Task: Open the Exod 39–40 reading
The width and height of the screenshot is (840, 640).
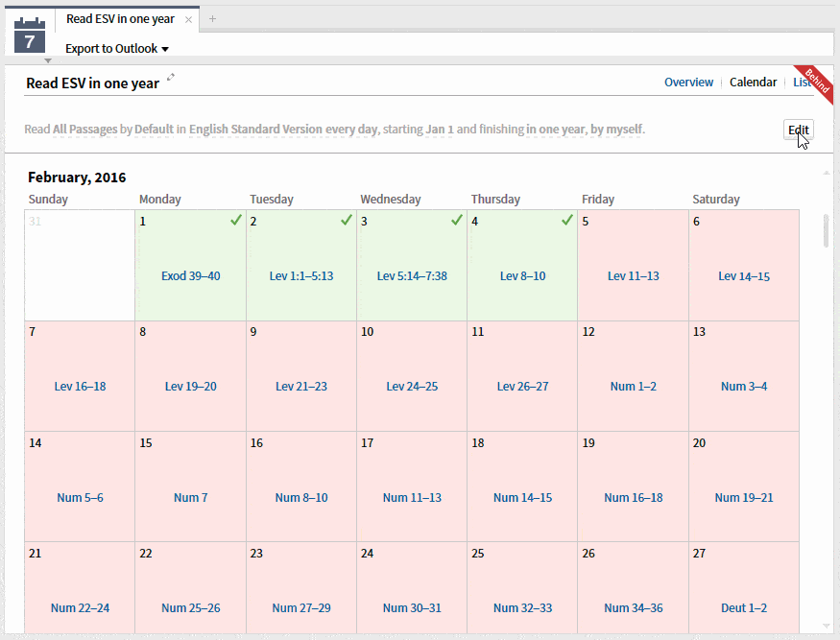Action: tap(191, 275)
